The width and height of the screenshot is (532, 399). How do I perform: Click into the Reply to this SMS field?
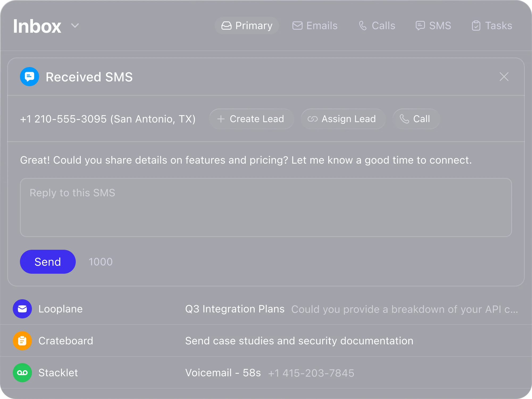[266, 207]
